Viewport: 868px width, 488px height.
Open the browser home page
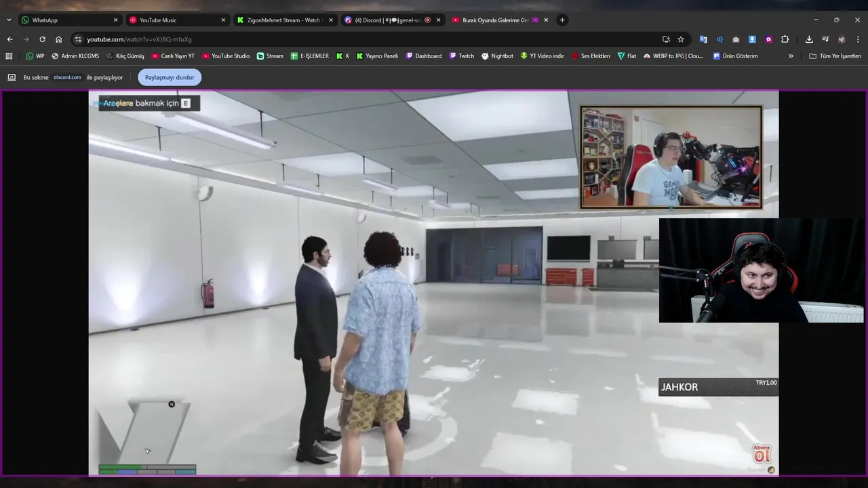click(x=58, y=39)
